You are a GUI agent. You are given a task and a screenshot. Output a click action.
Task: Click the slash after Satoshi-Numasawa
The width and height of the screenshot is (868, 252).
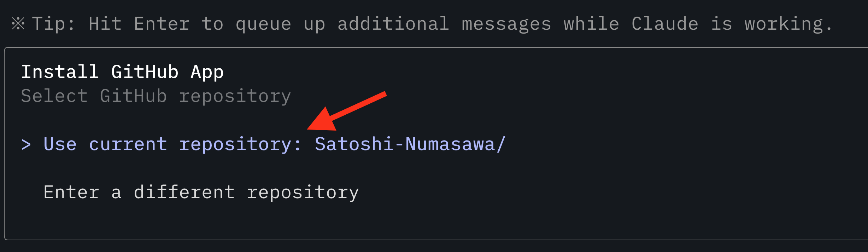click(502, 144)
